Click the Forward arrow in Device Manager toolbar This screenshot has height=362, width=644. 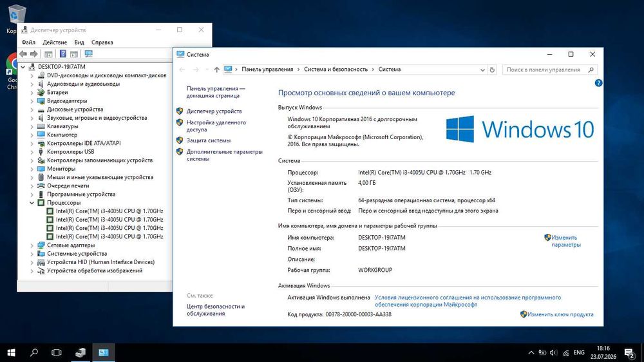(x=34, y=54)
